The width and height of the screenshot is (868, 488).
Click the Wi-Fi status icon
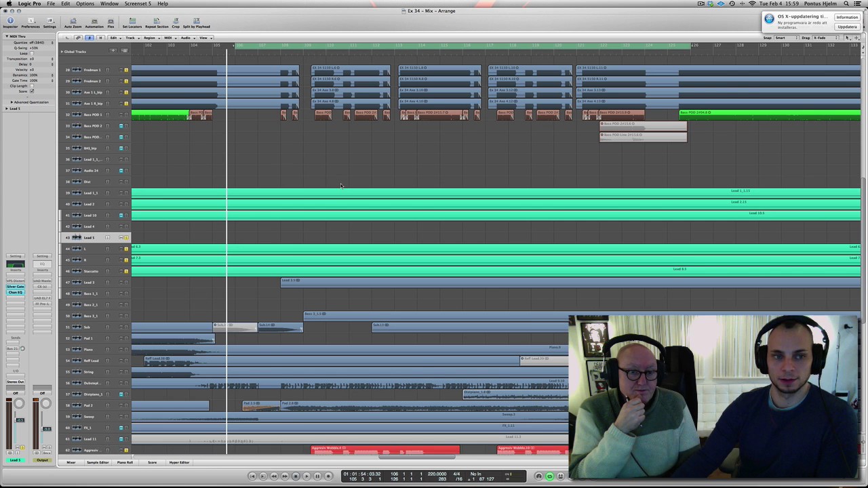pyautogui.click(x=753, y=3)
